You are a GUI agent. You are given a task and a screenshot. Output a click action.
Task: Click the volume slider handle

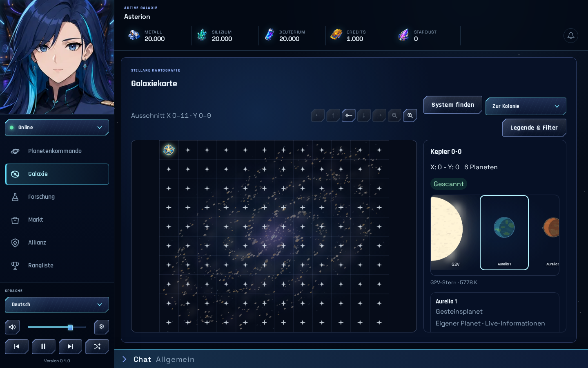tap(70, 327)
